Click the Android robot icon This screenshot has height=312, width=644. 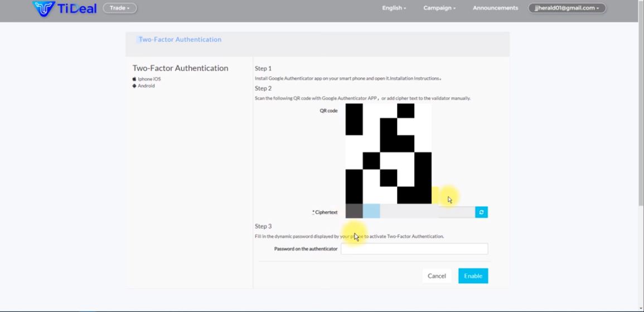(134, 86)
